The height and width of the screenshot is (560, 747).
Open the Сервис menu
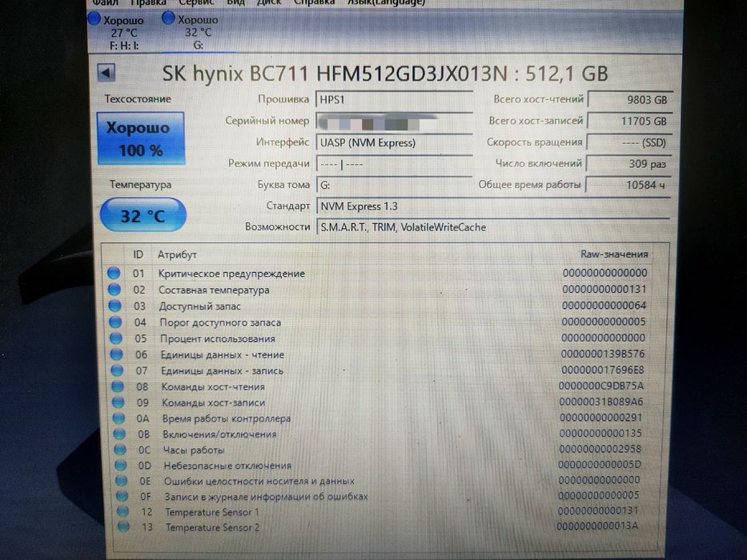click(196, 2)
